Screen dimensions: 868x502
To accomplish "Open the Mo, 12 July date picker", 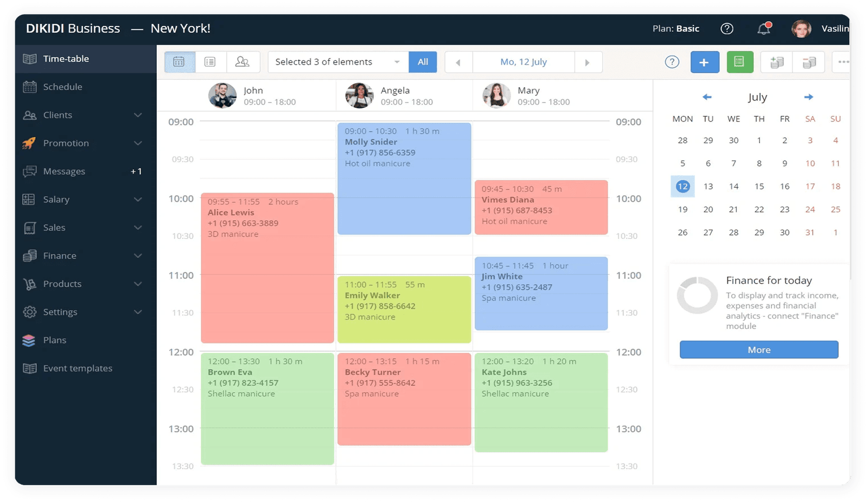I will pyautogui.click(x=524, y=62).
